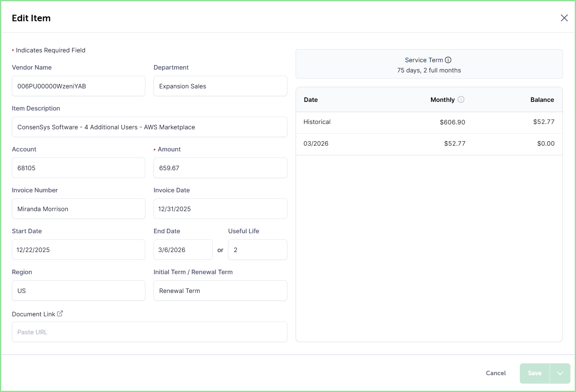
Task: Click the Balance column header
Action: 542,99
